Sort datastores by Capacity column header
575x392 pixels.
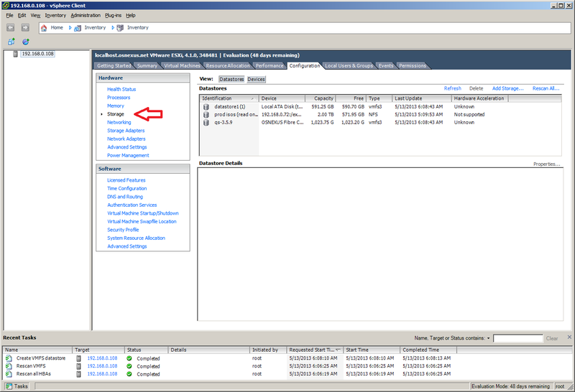[320, 98]
